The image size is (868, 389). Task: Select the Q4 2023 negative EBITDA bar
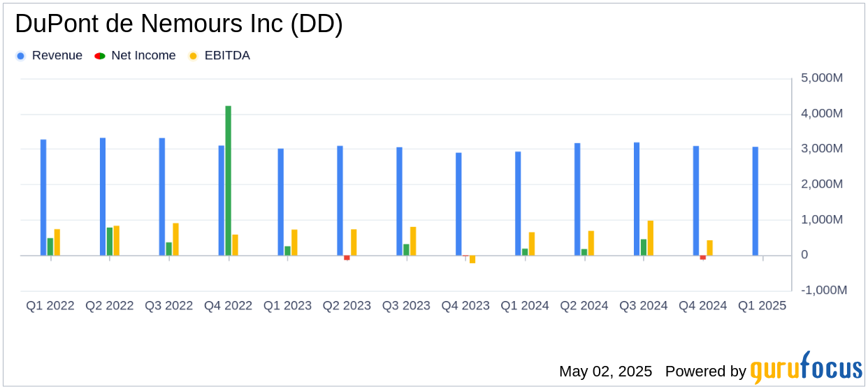[472, 259]
